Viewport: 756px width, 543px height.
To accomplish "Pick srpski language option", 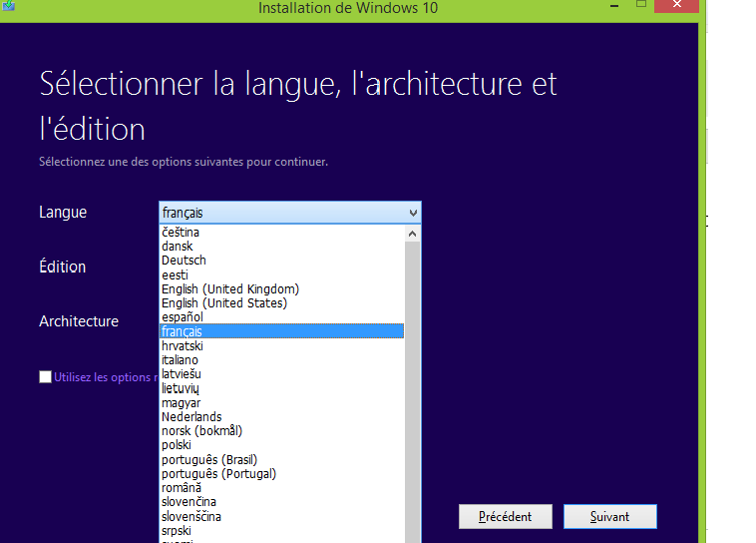I will pos(281,530).
